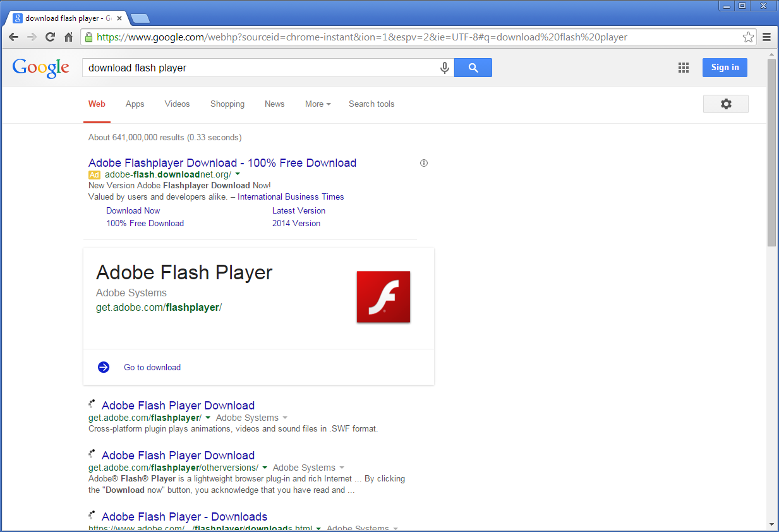
Task: Open the Chrome hamburger menu
Action: pos(766,37)
